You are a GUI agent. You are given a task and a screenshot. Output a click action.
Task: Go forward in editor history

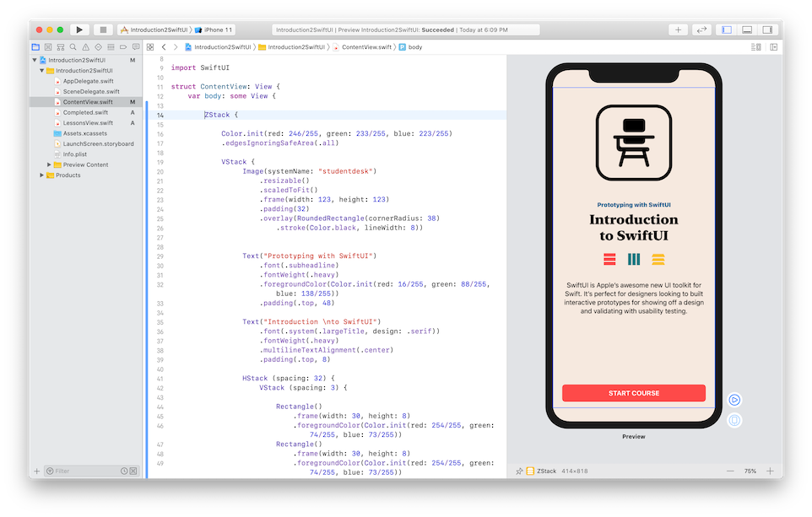point(176,47)
